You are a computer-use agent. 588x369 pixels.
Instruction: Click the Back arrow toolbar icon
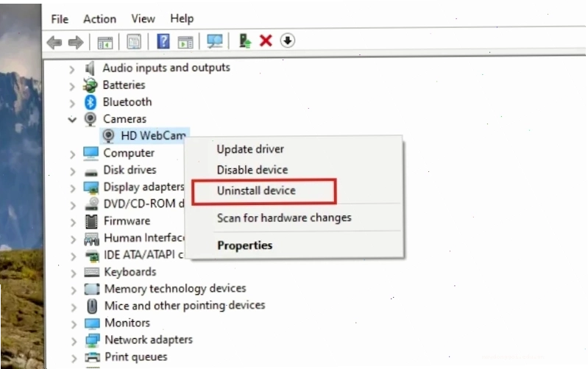coord(54,43)
